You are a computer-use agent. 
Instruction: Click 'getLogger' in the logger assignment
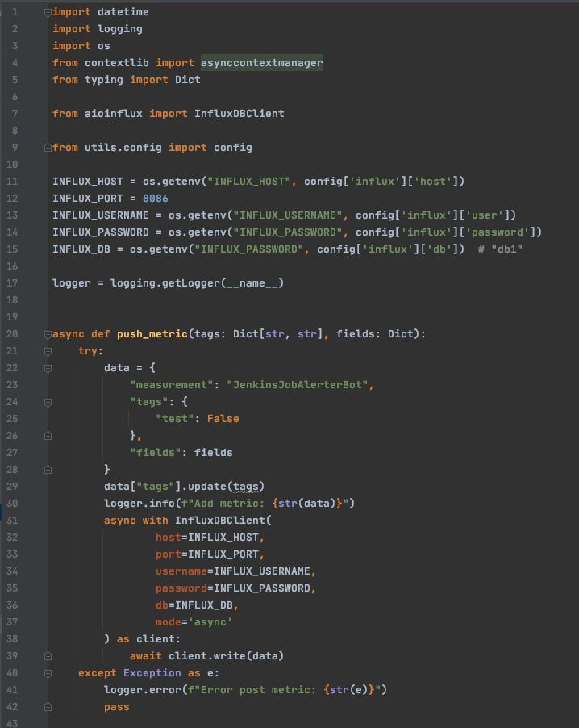coord(190,283)
